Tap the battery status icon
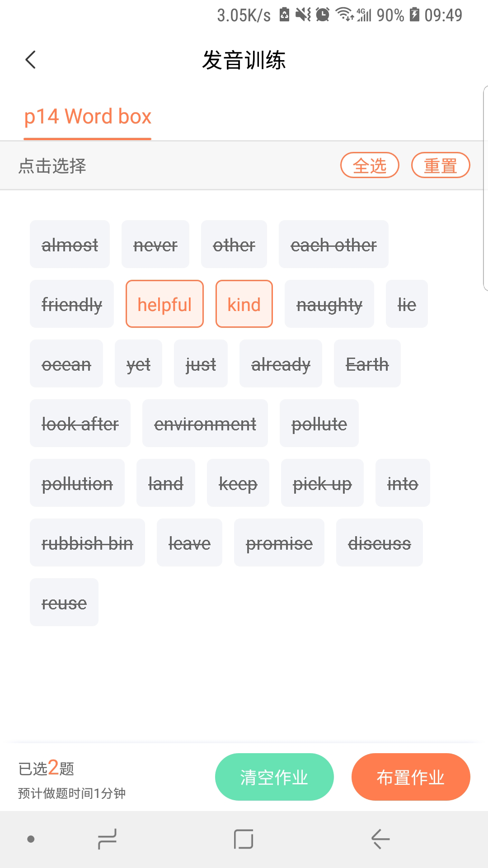Viewport: 488px width, 868px height. [x=414, y=15]
